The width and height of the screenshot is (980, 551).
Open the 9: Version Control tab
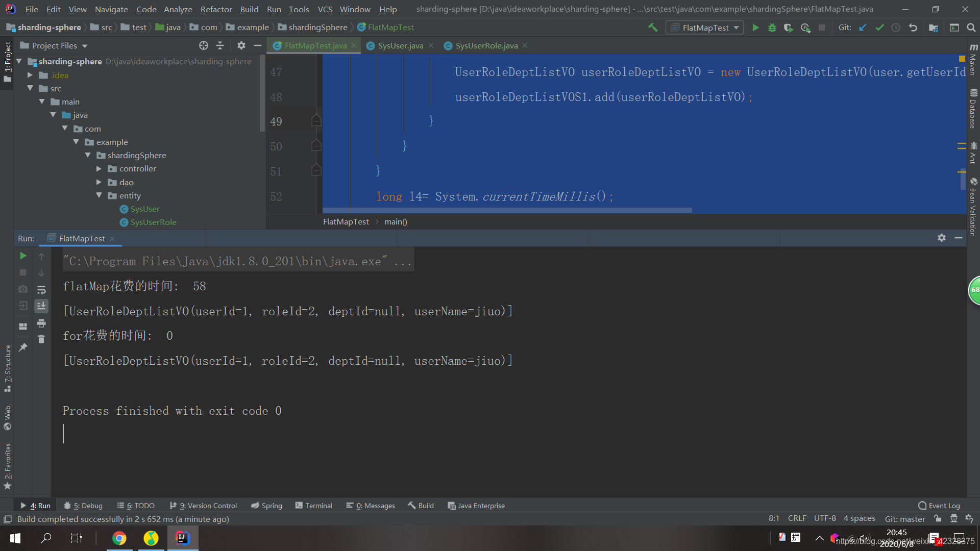204,506
